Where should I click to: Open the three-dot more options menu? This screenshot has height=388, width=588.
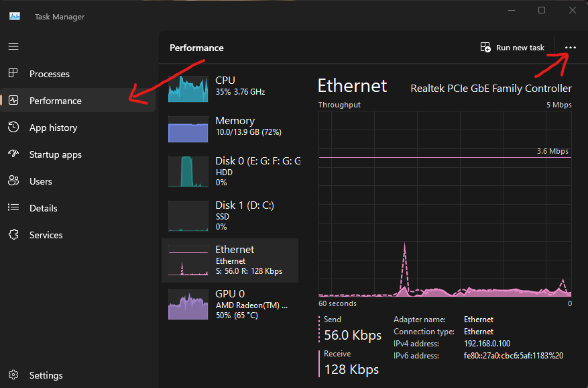coord(571,48)
